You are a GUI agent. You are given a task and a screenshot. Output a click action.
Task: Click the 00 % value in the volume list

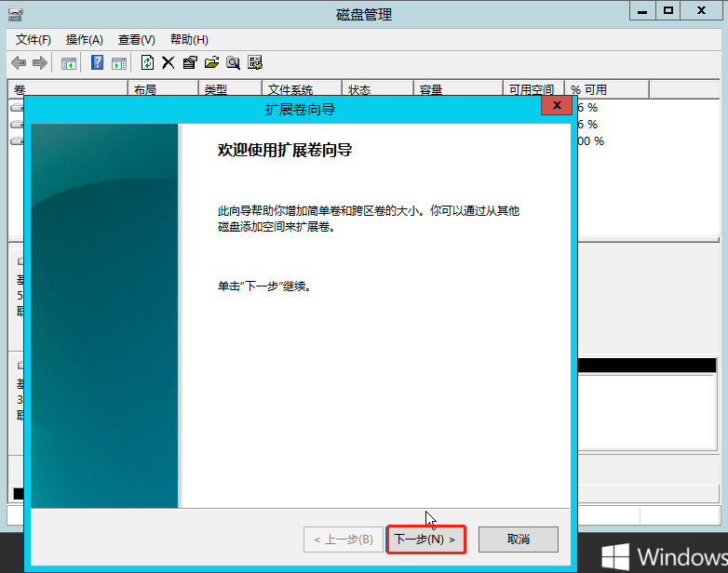click(x=591, y=141)
